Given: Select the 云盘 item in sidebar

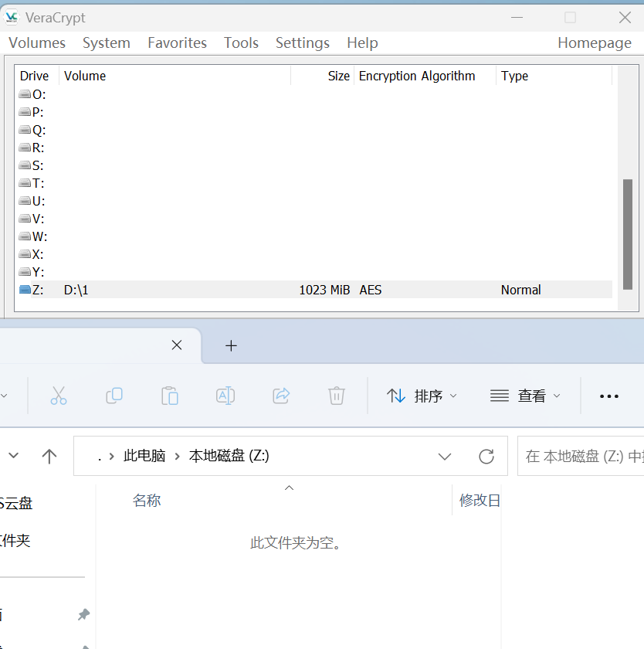Looking at the screenshot, I should [x=15, y=503].
